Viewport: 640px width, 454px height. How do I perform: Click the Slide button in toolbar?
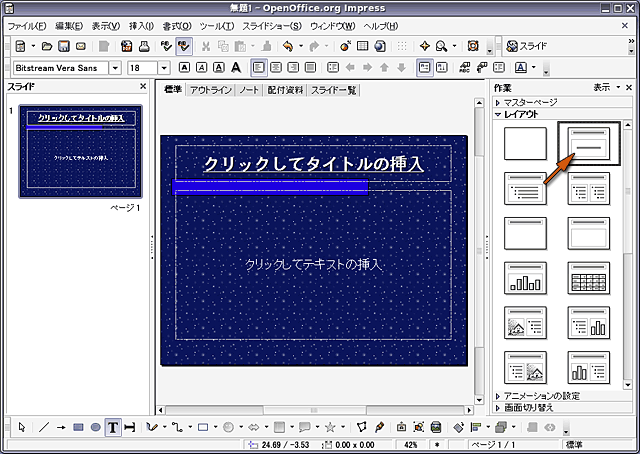526,46
